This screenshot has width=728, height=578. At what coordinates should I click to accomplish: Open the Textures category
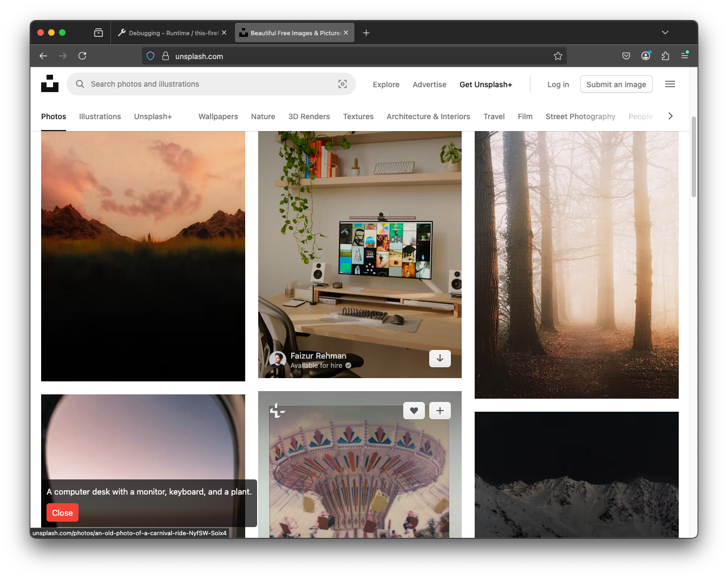(x=358, y=116)
